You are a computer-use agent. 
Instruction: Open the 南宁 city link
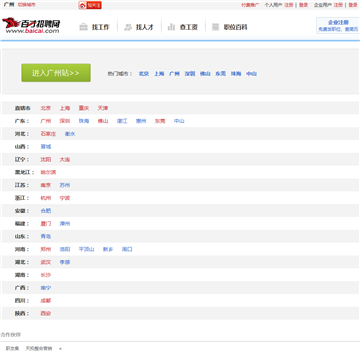coord(46,288)
